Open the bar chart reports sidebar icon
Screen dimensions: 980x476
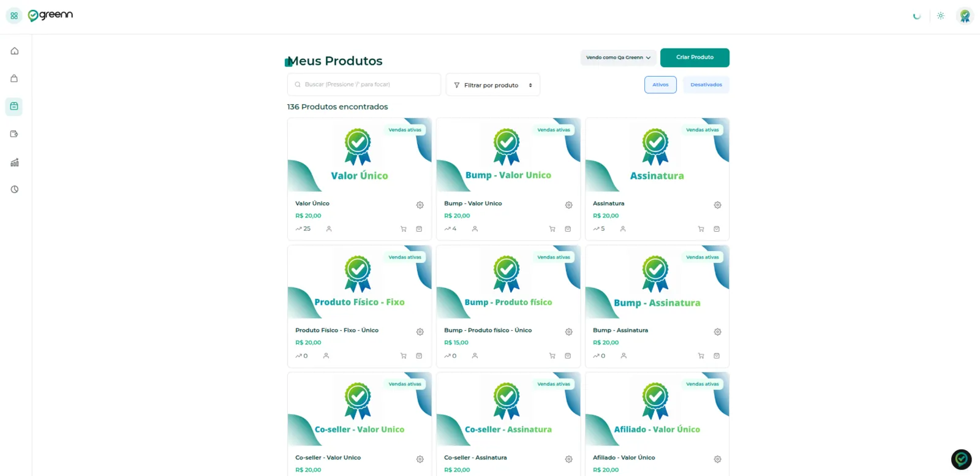click(x=15, y=162)
